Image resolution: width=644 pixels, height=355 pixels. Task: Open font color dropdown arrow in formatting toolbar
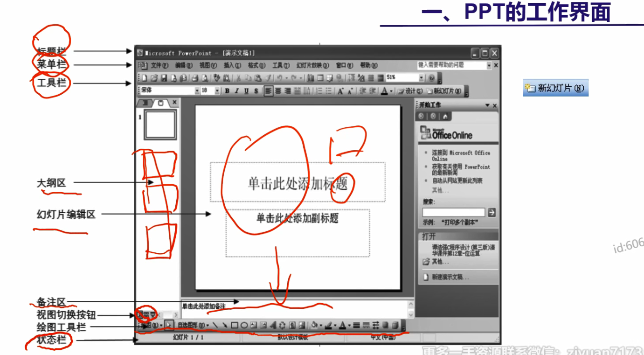(x=391, y=90)
